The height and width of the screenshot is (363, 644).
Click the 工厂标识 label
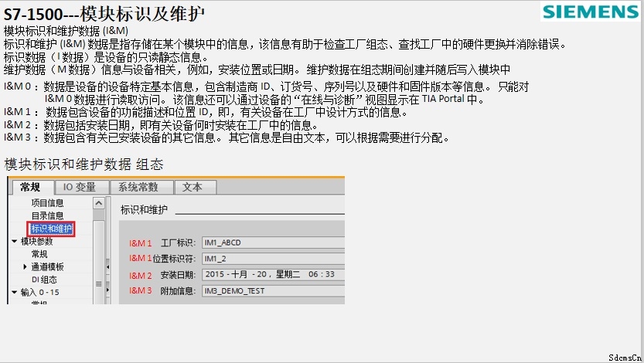point(178,243)
